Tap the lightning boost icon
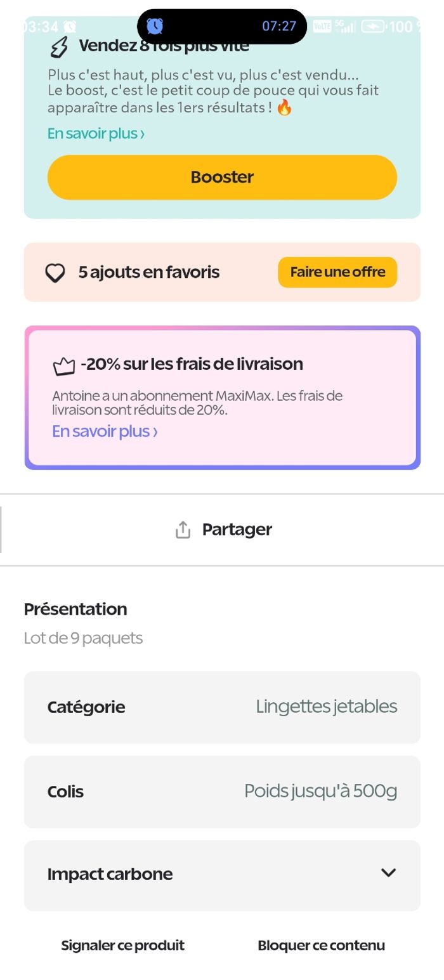The width and height of the screenshot is (444, 980). [59, 47]
